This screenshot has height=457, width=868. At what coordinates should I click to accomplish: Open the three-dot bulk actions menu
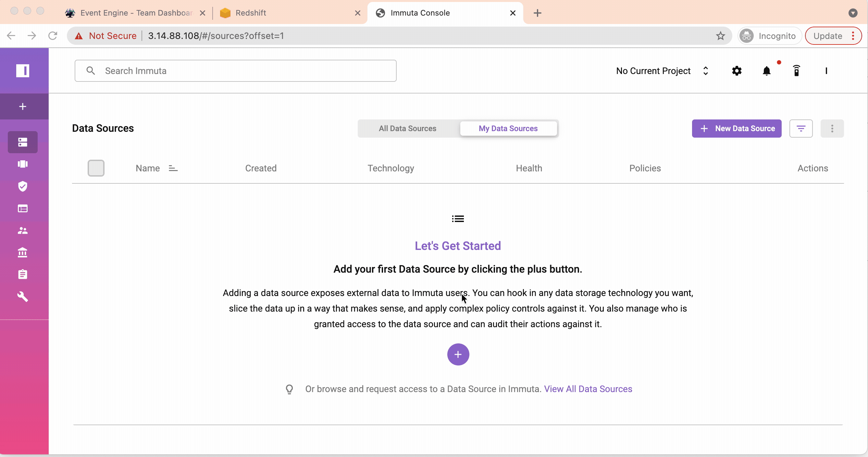pyautogui.click(x=832, y=129)
